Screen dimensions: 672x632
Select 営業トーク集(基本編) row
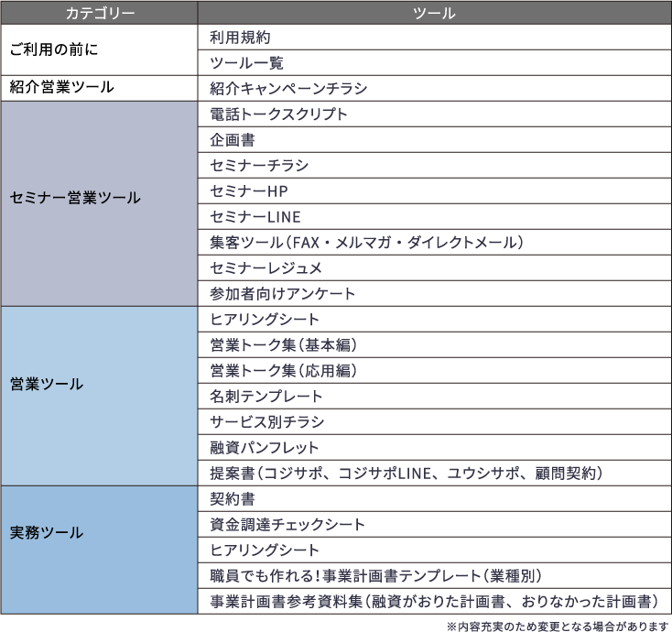click(x=435, y=345)
